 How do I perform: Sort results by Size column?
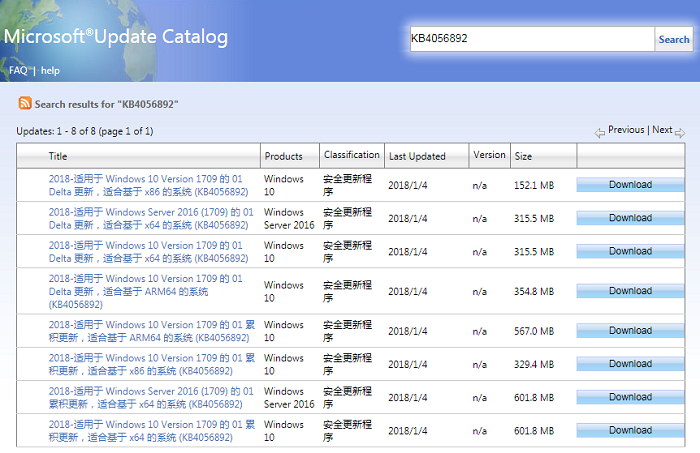[x=523, y=156]
